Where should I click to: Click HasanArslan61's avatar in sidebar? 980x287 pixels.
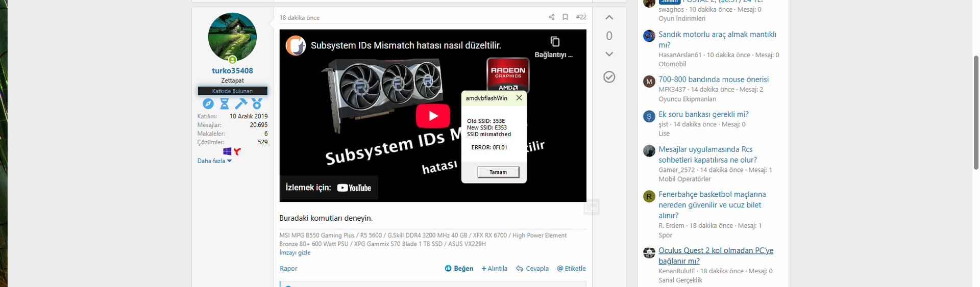click(x=649, y=36)
